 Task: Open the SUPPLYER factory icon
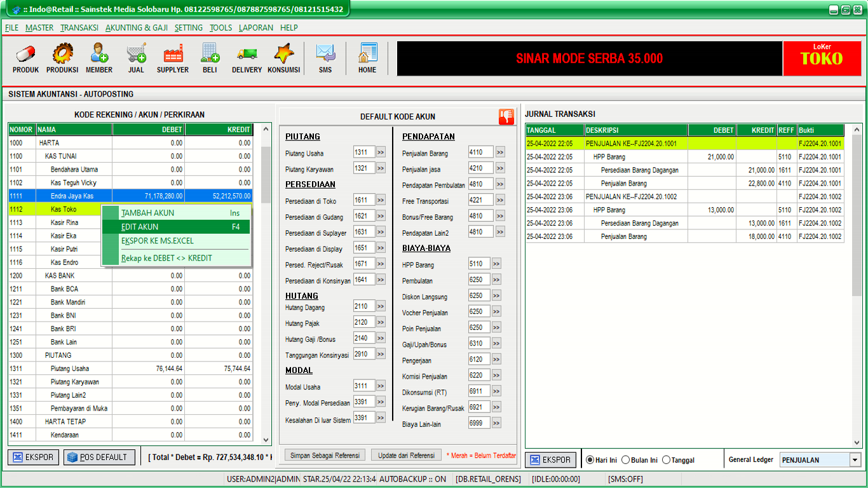click(173, 54)
